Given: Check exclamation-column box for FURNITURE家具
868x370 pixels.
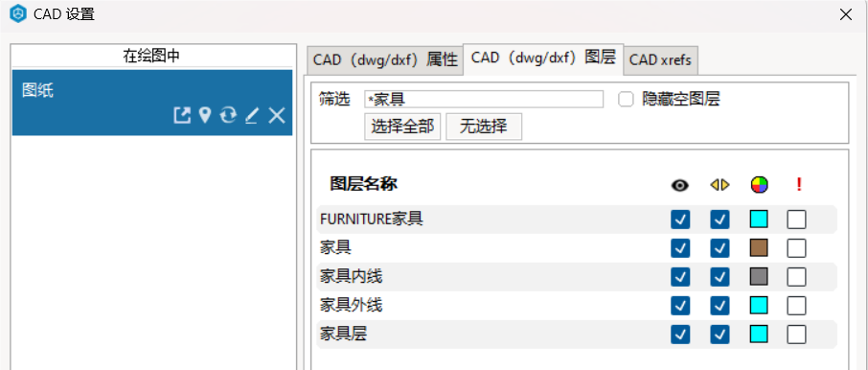Looking at the screenshot, I should pos(796,220).
